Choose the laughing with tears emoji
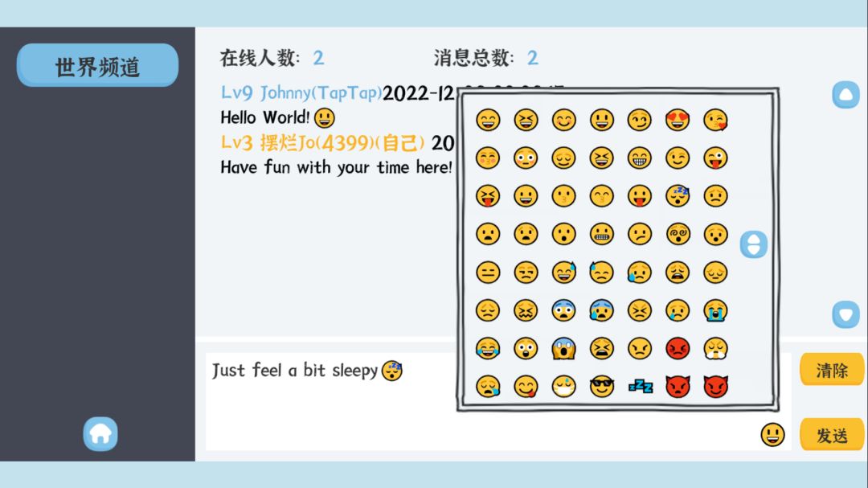Viewport: 868px width, 488px height. 489,348
